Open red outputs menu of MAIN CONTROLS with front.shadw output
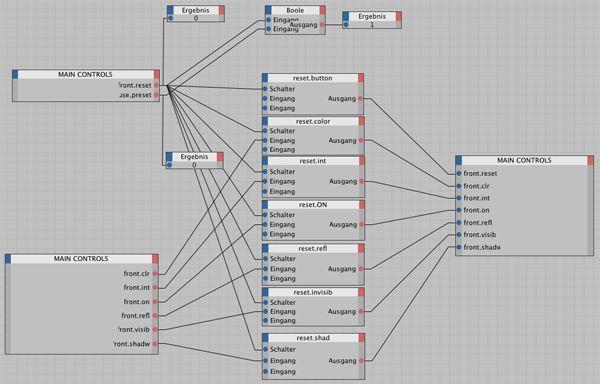The height and width of the screenshot is (384, 600). 155,259
